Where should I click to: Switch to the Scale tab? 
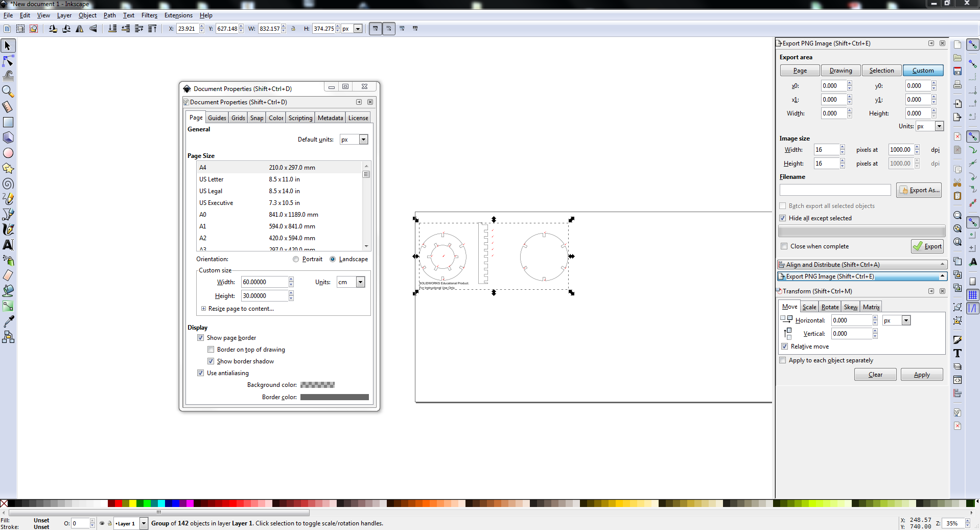[809, 307]
